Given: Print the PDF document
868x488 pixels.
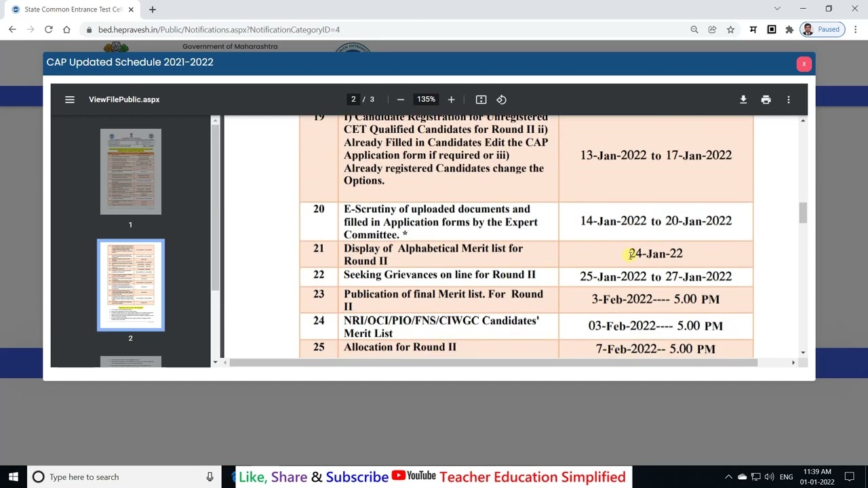Looking at the screenshot, I should pos(766,100).
